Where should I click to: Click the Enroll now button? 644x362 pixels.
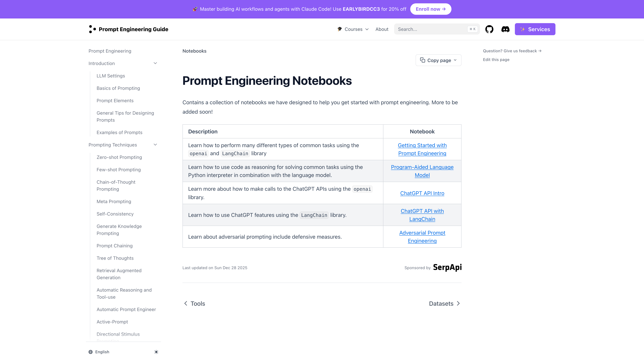click(431, 9)
